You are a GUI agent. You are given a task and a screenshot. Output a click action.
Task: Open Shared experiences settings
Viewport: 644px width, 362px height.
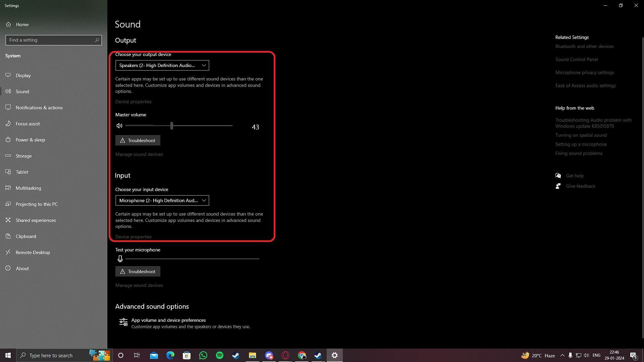(x=54, y=220)
